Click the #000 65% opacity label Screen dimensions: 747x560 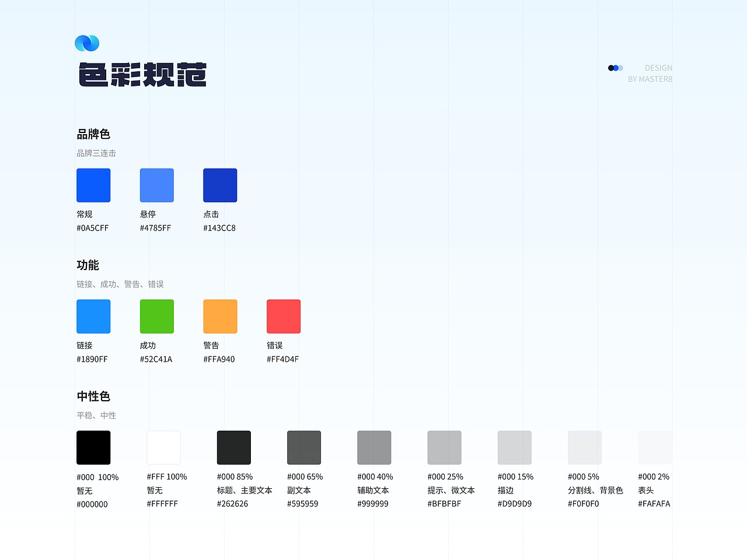305,477
